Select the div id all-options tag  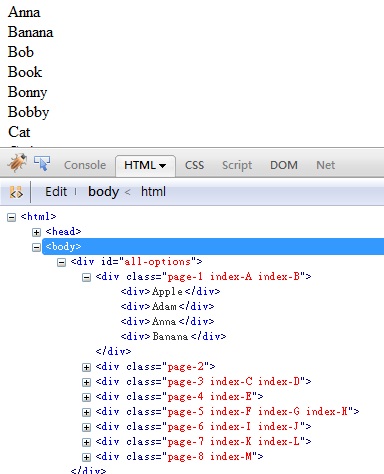coord(136,262)
